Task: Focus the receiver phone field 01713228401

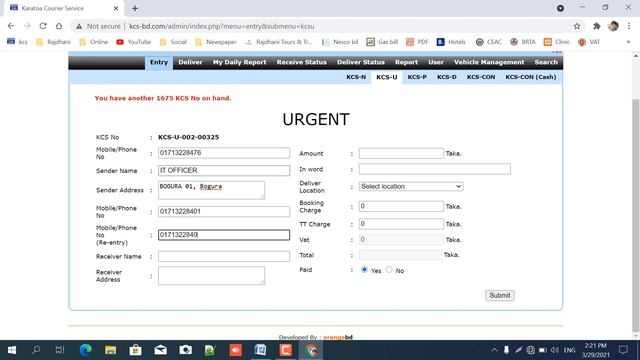Action: [x=224, y=211]
